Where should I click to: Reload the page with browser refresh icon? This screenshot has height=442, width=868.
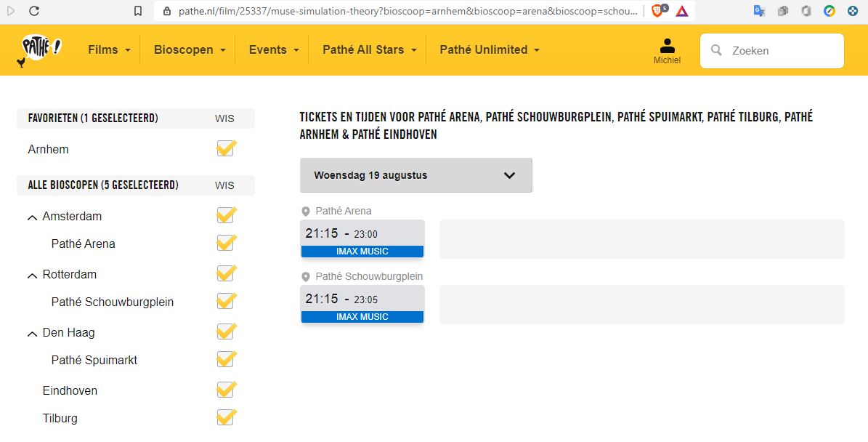[x=33, y=10]
